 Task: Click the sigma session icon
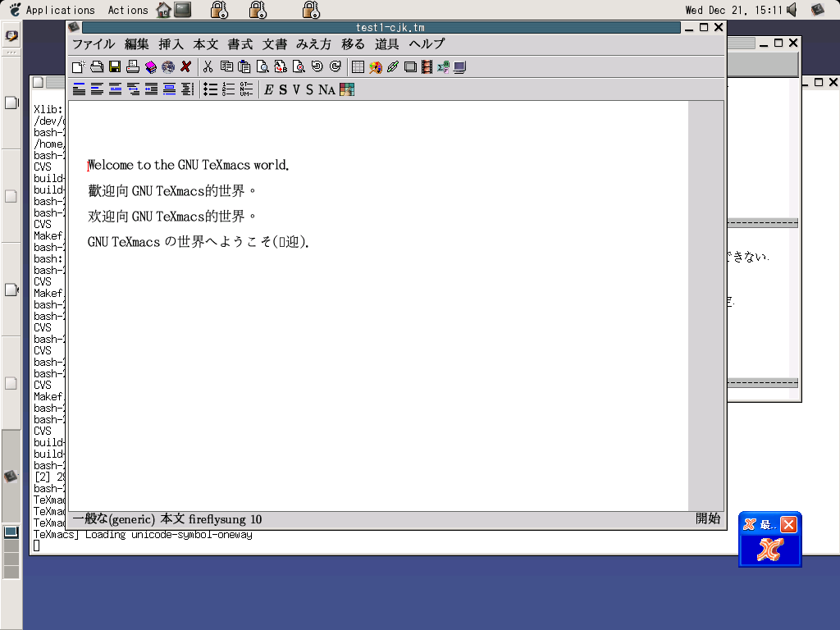444,67
